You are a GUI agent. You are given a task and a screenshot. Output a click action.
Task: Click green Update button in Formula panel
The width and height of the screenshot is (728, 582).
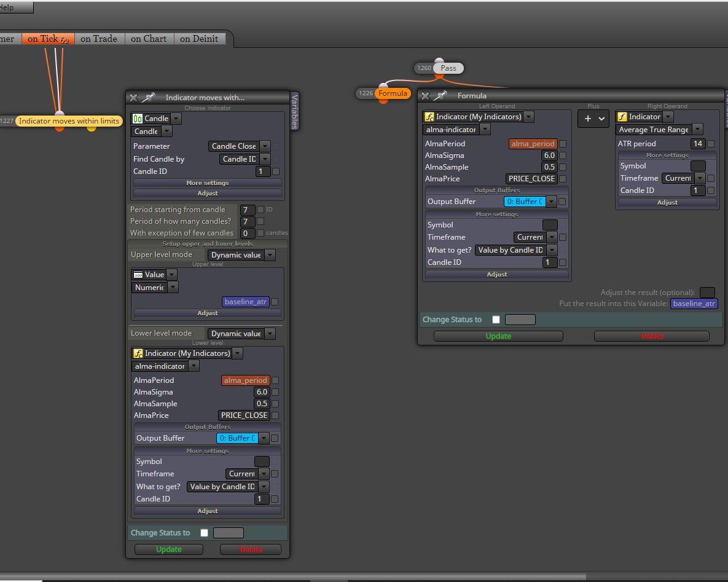[x=498, y=336]
